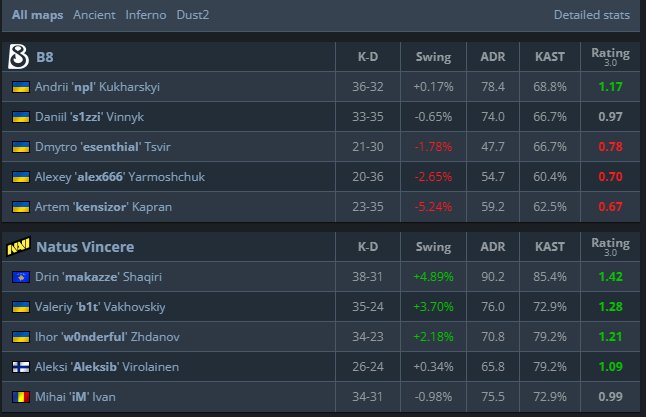Switch to the Ancient map tab
Image resolution: width=646 pixels, height=417 pixels.
(94, 15)
